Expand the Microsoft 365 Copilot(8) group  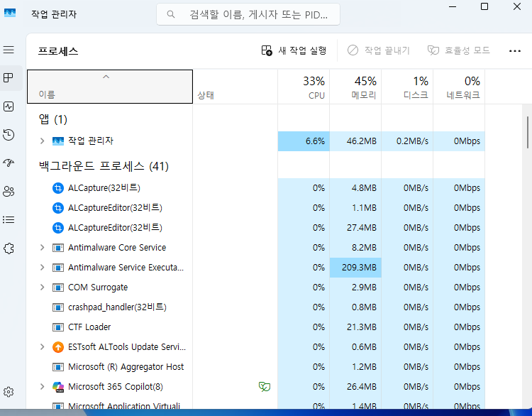(42, 387)
